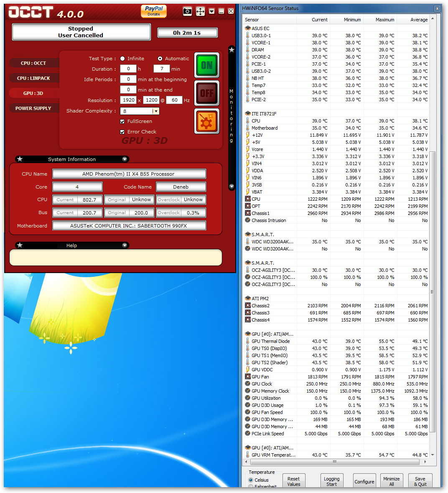448x493 pixels.
Task: Click the Sensor column header in HWiNFO64
Action: click(270, 20)
